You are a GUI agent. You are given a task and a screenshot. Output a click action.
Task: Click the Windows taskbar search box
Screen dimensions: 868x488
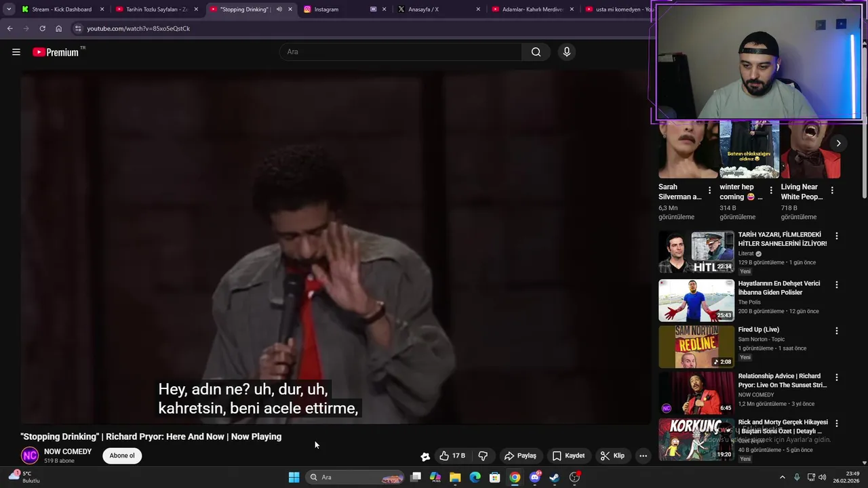[x=355, y=477]
